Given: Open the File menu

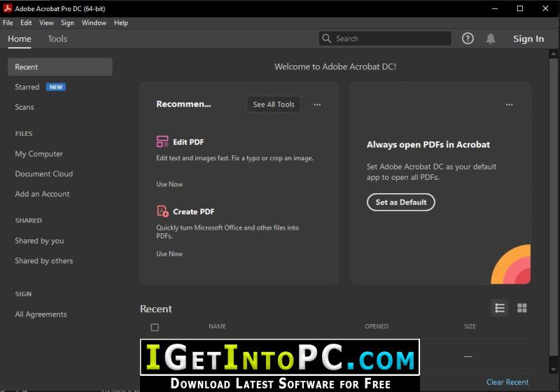Looking at the screenshot, I should pos(8,23).
